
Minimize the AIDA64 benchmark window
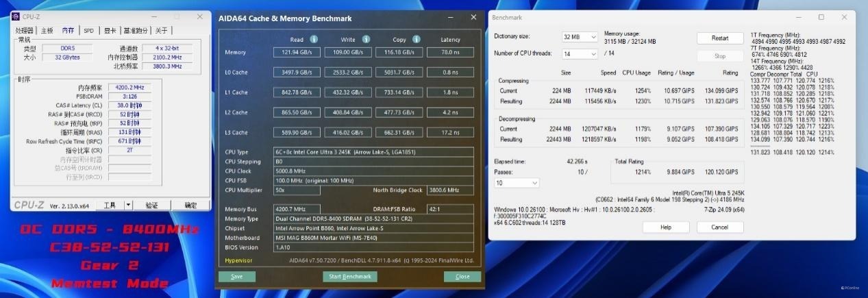point(450,18)
